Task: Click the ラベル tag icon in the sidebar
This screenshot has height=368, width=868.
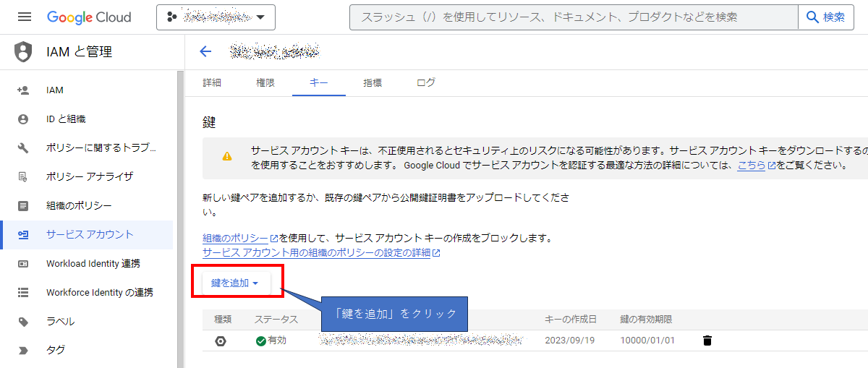Action: 23,322
